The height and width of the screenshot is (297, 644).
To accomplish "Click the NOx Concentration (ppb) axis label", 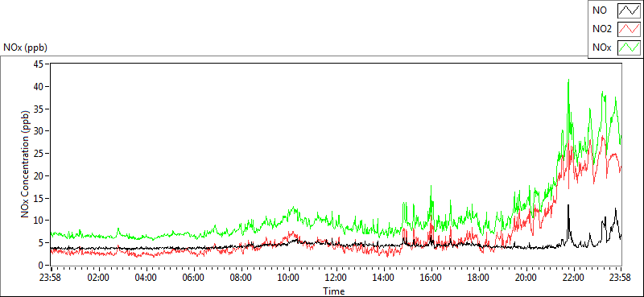I will 26,163.
